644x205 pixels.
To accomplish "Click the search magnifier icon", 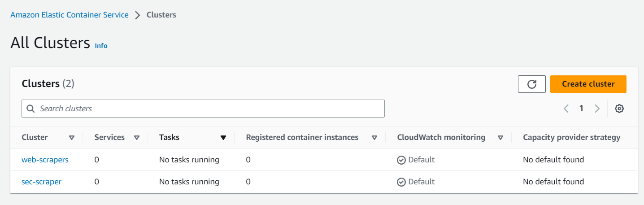I will pos(30,109).
